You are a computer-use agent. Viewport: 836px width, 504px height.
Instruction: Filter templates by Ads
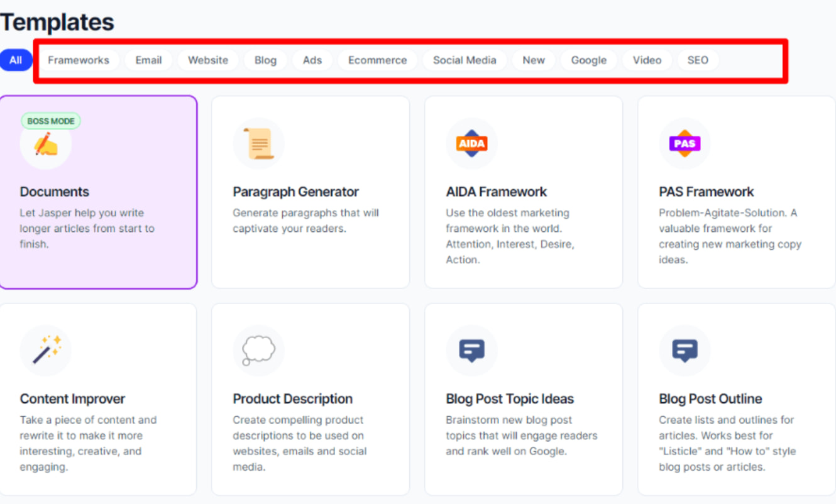point(312,60)
